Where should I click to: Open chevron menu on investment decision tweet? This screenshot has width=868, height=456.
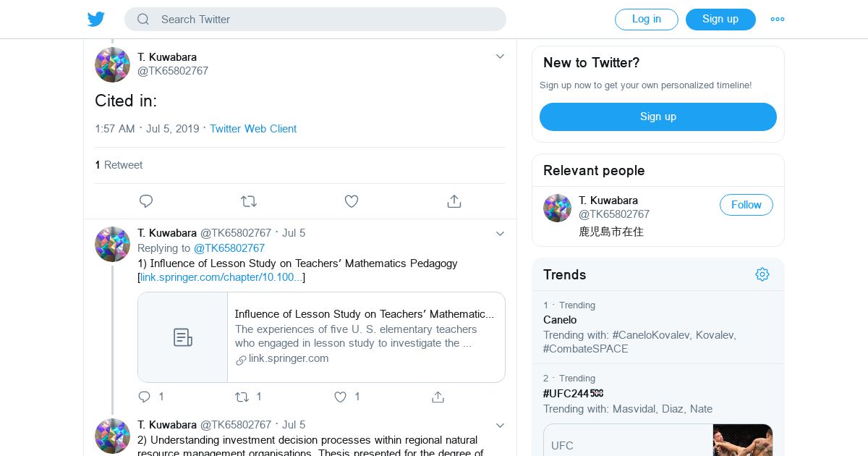tap(500, 425)
